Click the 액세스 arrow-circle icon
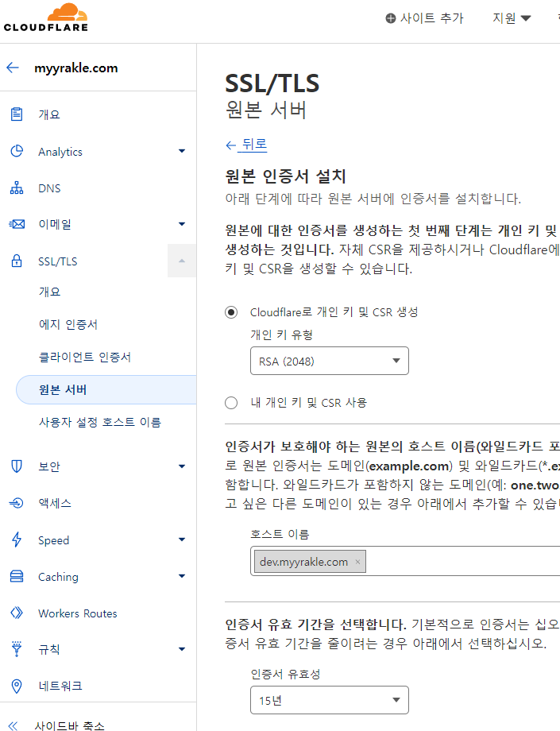Screen dimensions: 560x731 tap(17, 503)
